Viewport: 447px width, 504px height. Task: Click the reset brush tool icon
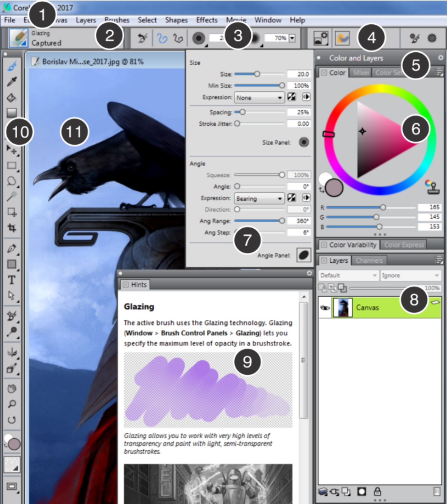click(142, 38)
